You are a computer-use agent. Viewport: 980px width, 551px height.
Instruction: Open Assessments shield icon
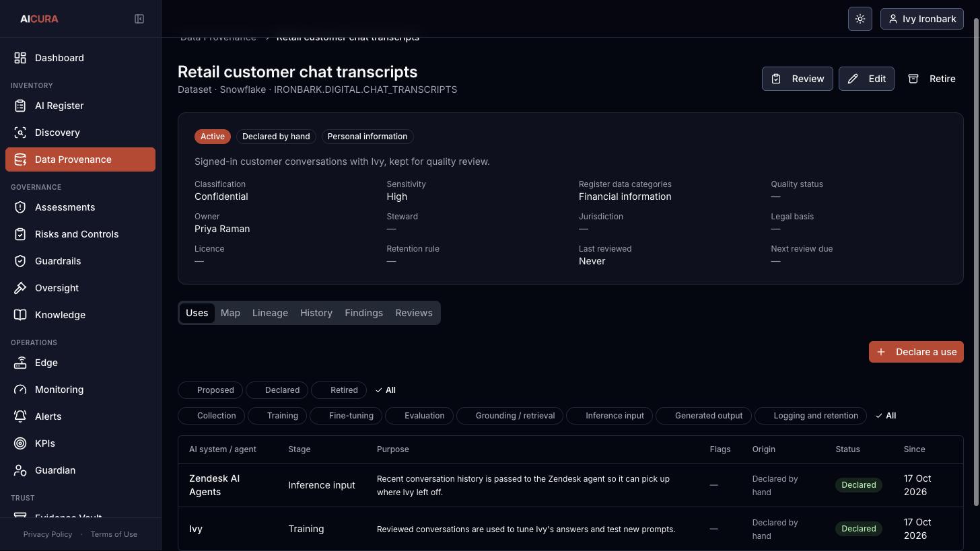pos(20,207)
